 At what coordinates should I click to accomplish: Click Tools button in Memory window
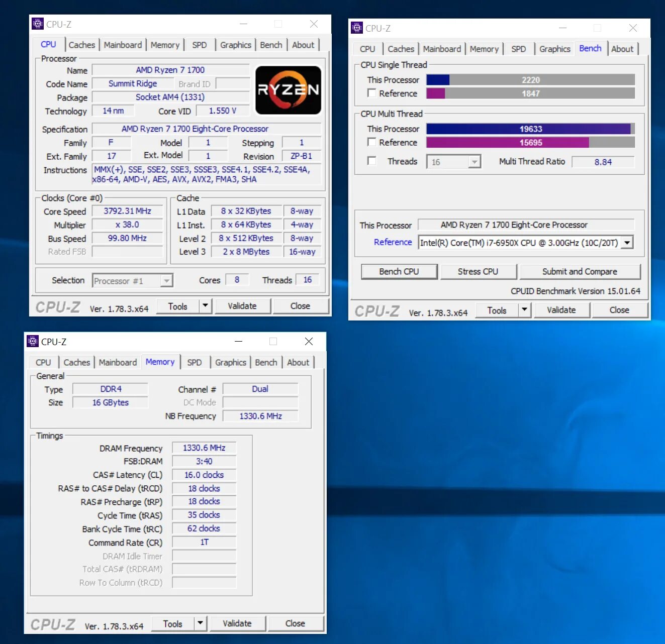tap(172, 623)
